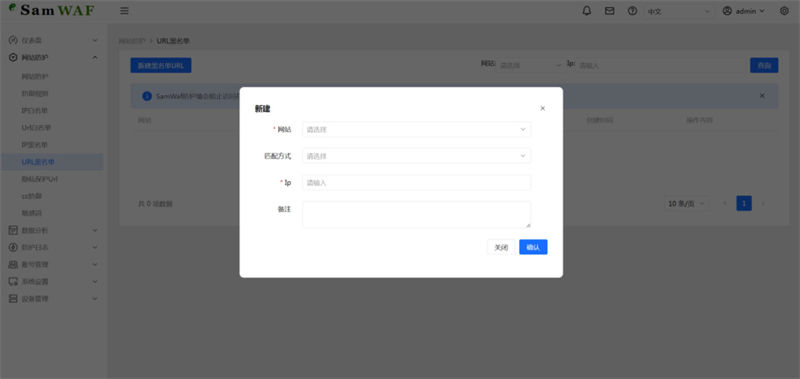The width and height of the screenshot is (800, 379).
Task: Select the 敏感词 sidebar item
Action: 31,213
